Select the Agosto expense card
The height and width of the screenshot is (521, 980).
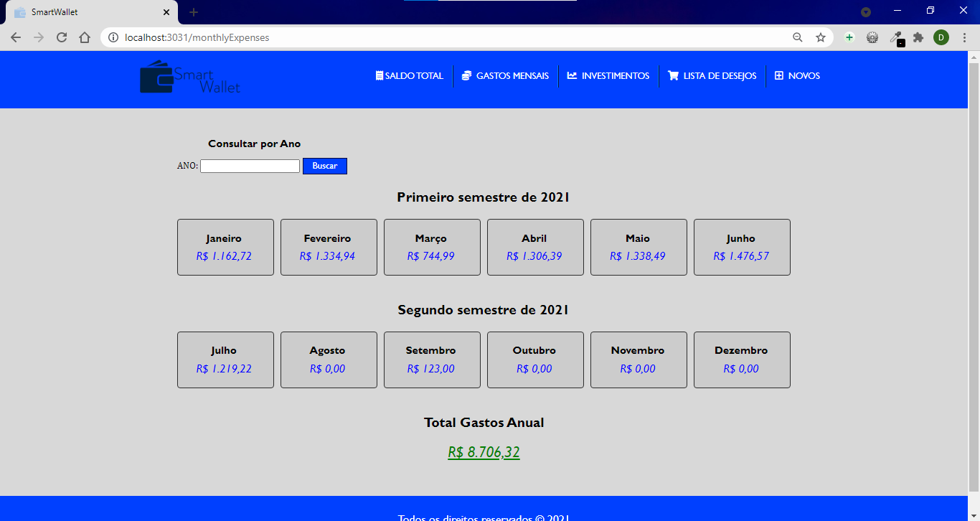329,360
